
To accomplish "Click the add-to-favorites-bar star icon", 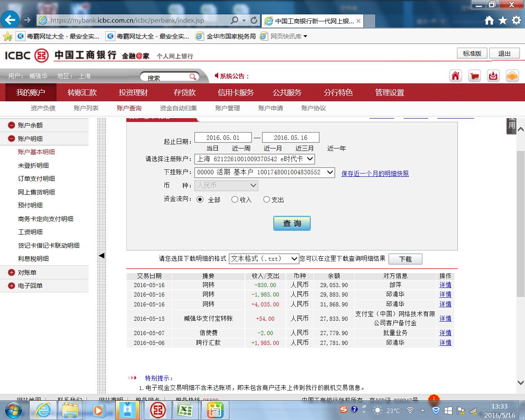I will [7, 37].
